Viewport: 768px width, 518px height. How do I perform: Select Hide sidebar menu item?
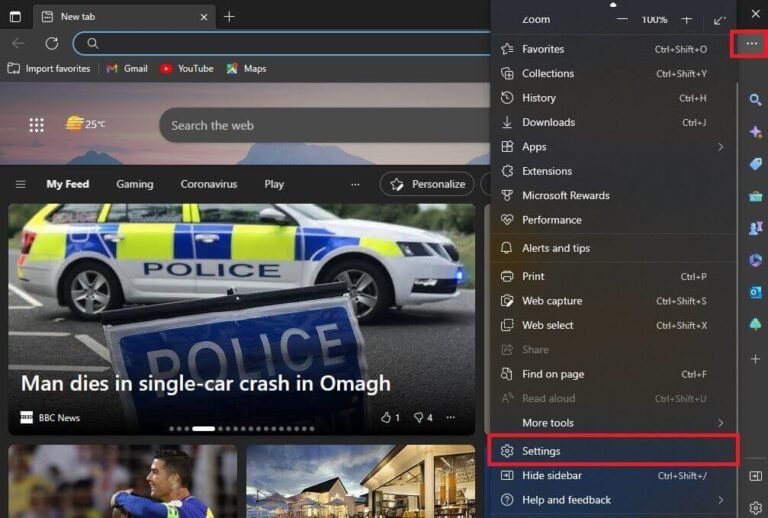613,475
